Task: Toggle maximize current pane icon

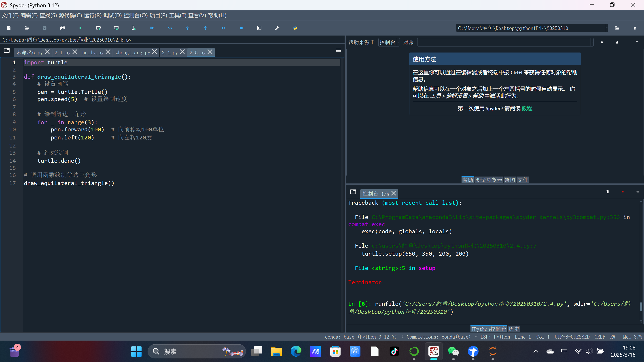Action: (259, 28)
